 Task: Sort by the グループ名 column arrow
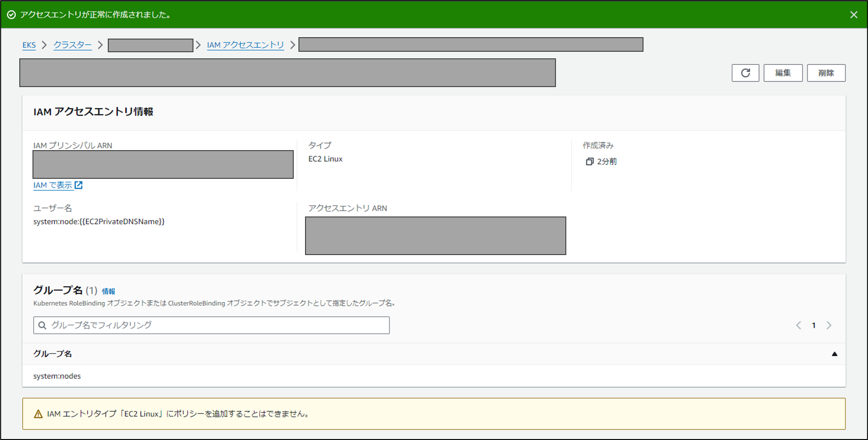tap(834, 354)
